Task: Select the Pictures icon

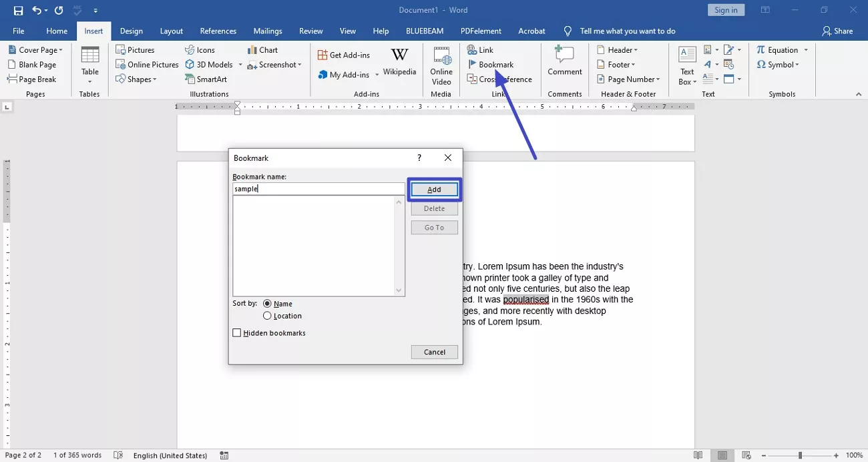Action: (135, 49)
